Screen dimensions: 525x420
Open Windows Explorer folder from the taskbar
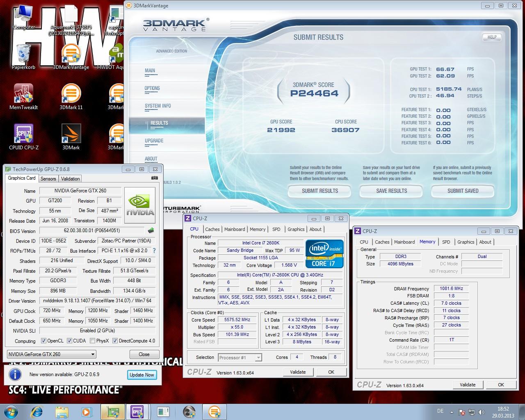(x=62, y=412)
